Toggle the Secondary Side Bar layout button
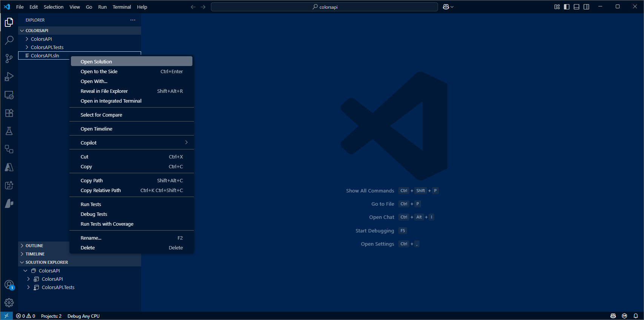This screenshot has height=320, width=644. [x=586, y=7]
